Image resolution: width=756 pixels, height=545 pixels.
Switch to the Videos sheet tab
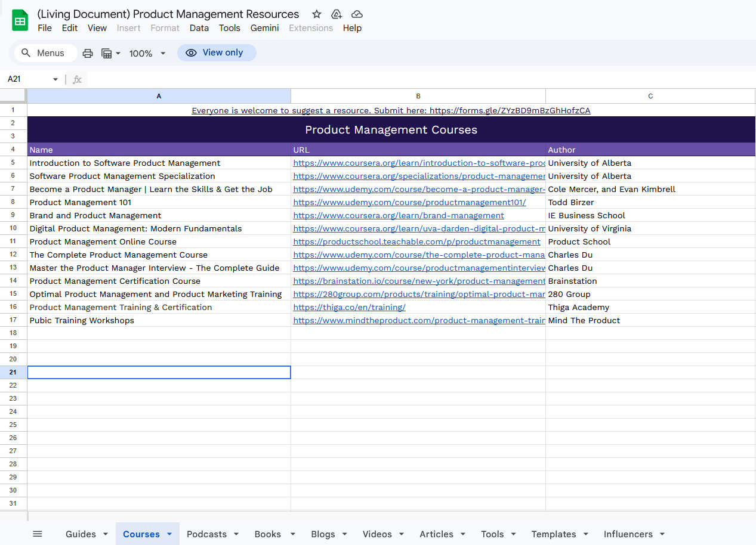point(377,534)
